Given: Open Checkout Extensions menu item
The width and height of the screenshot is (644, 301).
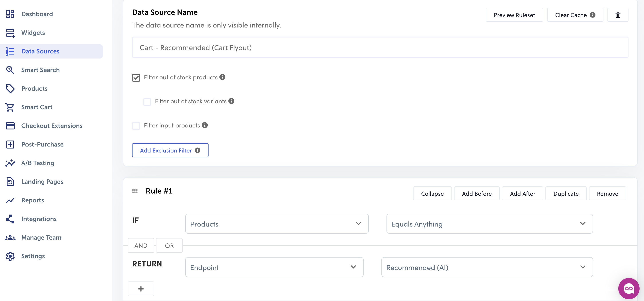Looking at the screenshot, I should pyautogui.click(x=52, y=126).
